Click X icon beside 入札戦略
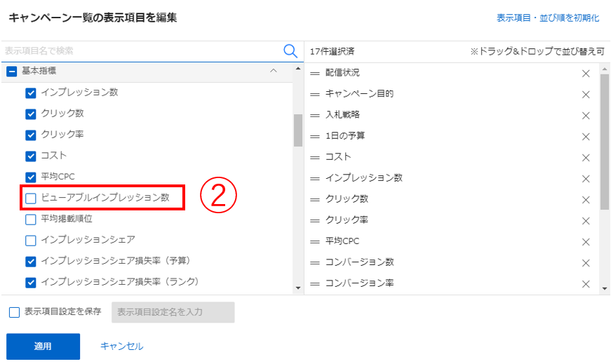The width and height of the screenshot is (611, 364). [586, 115]
